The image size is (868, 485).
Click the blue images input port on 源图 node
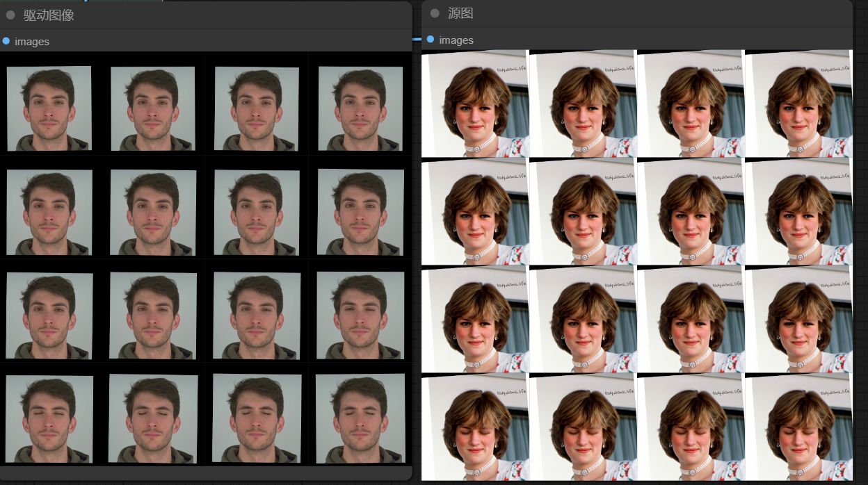431,40
